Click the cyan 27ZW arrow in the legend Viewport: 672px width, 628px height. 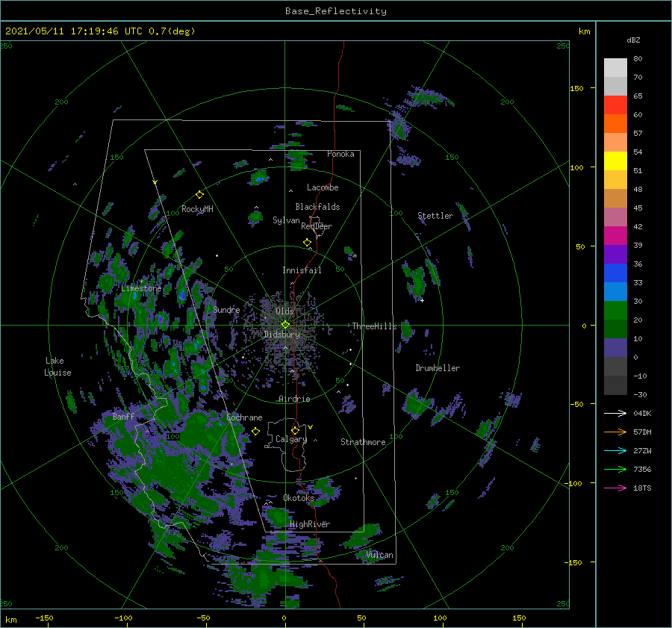click(615, 450)
